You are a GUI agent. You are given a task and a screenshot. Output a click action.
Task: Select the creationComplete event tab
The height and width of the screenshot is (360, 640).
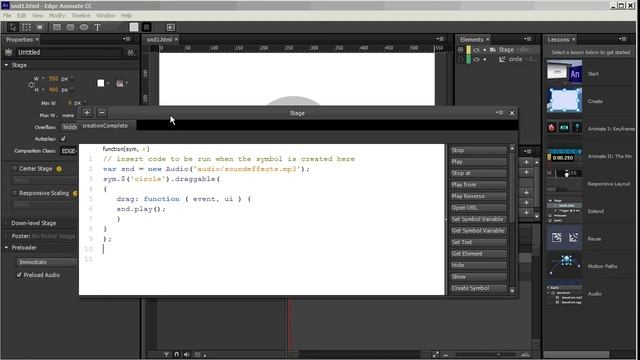tap(105, 126)
